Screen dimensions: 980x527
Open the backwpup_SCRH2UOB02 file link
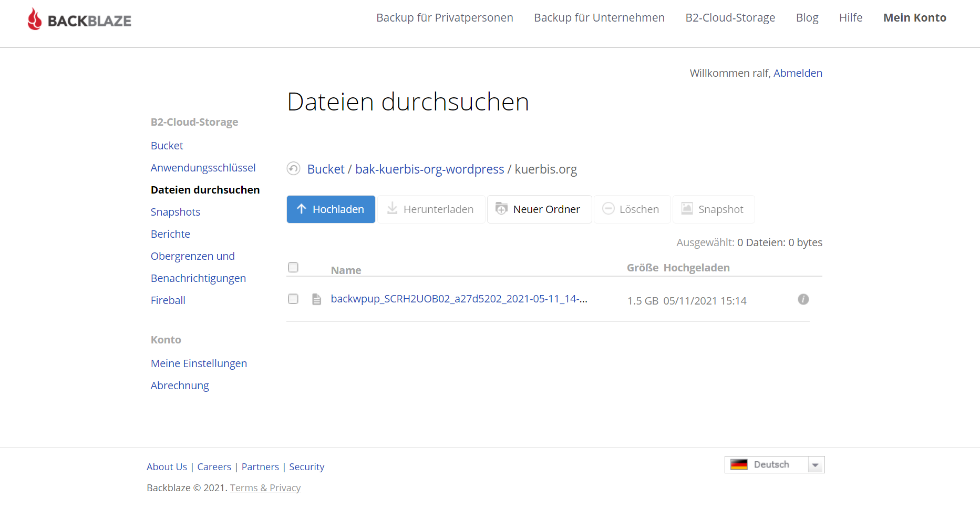point(459,299)
